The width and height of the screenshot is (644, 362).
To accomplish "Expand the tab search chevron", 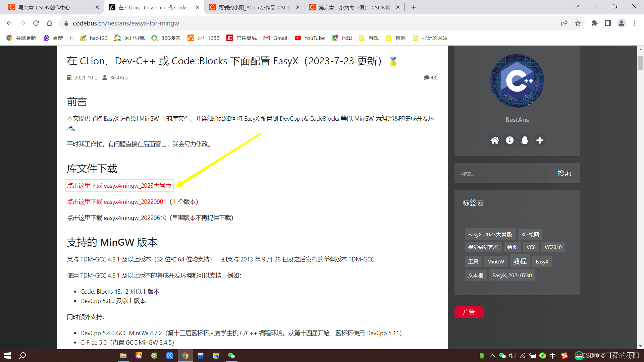I will point(577,6).
